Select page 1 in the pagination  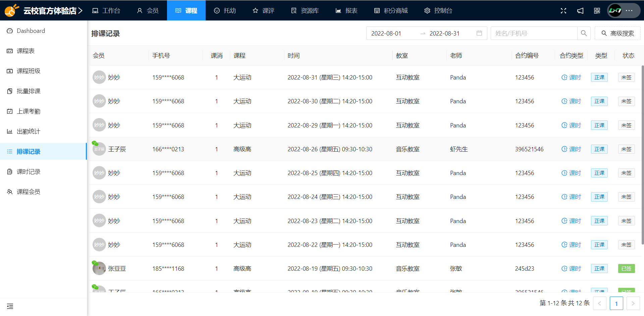point(616,304)
